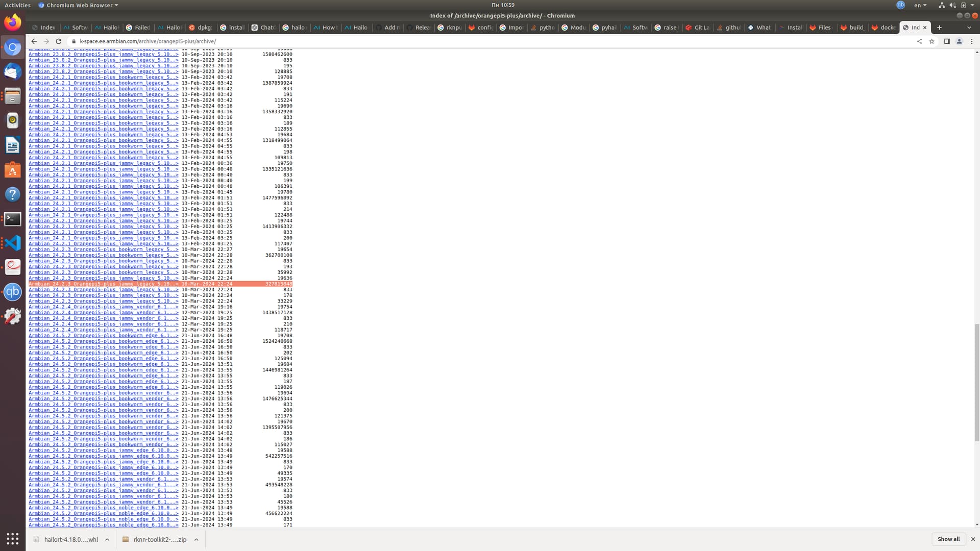980x551 pixels.
Task: Open side panel icon in toolbar
Action: [947, 41]
